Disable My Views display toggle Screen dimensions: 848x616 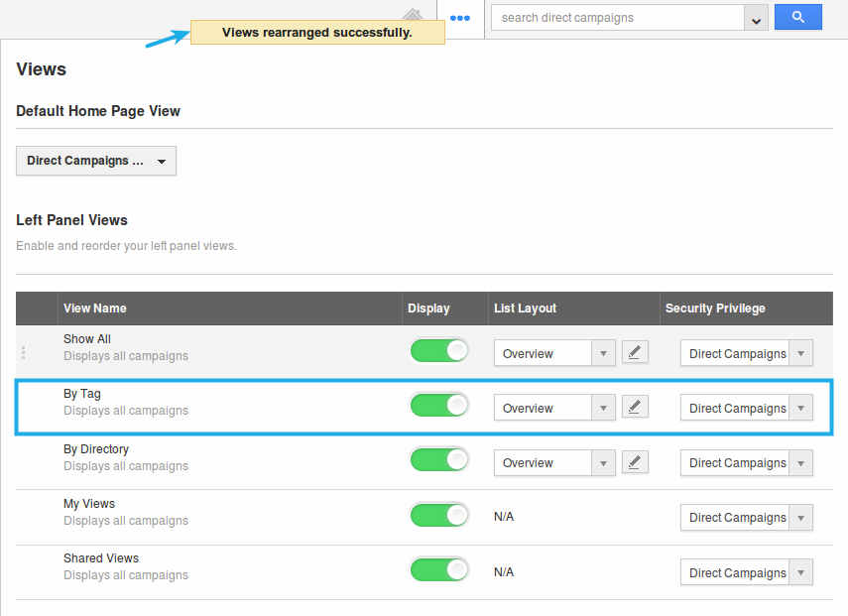(x=439, y=515)
